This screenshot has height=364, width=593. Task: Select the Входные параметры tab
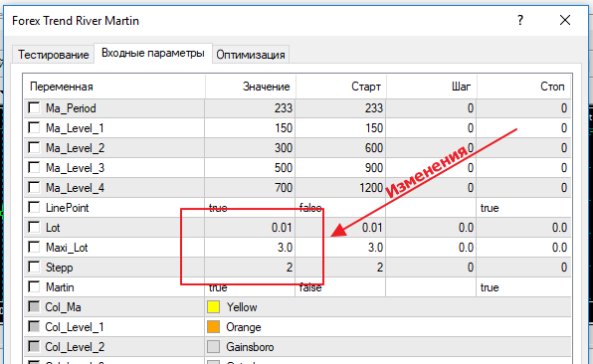pyautogui.click(x=153, y=53)
